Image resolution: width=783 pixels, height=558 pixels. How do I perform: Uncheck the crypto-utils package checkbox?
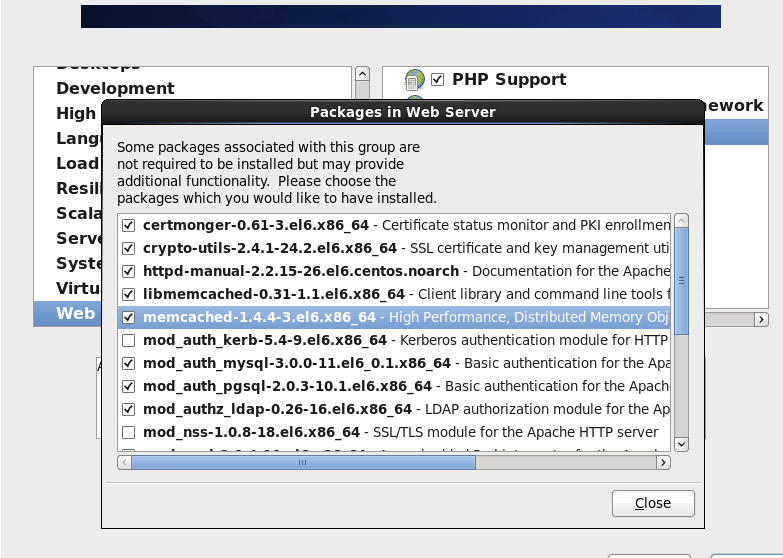(x=128, y=248)
